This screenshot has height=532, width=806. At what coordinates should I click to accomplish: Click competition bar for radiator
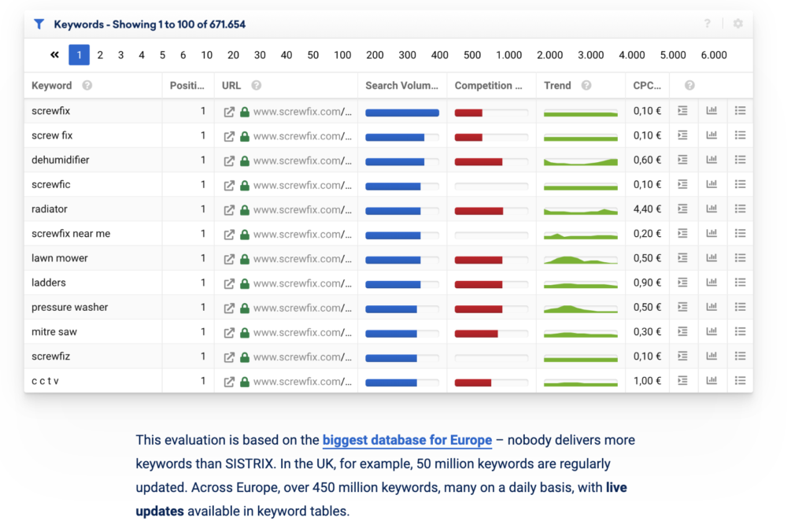click(491, 211)
